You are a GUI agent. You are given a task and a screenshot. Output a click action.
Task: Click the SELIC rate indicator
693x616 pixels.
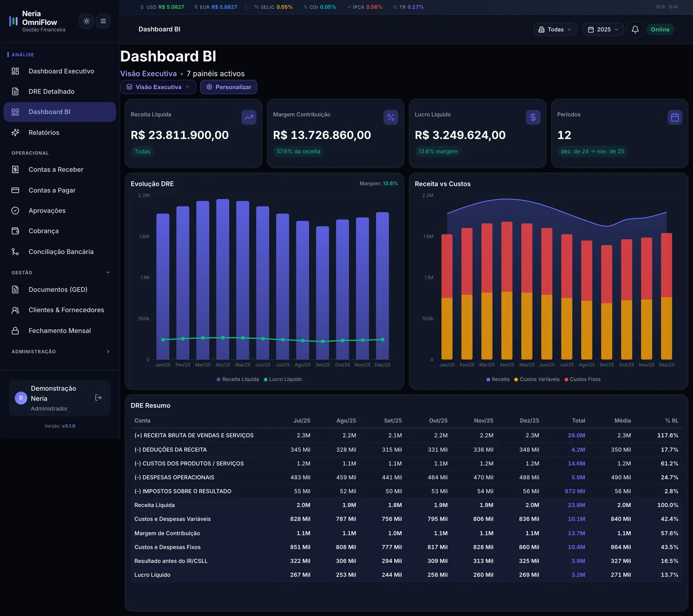point(273,7)
